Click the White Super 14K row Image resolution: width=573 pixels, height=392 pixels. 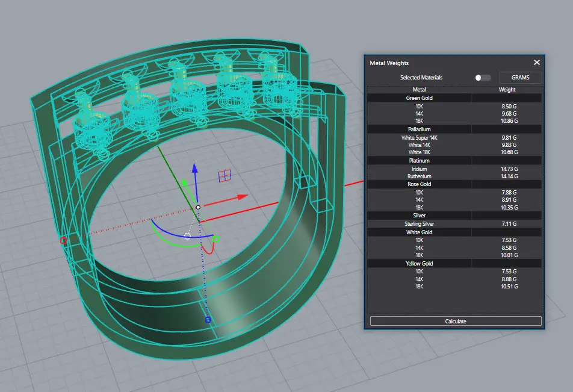420,138
